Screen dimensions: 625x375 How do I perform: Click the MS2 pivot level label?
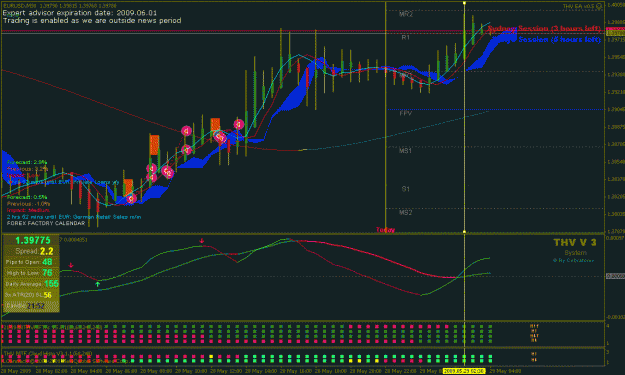pos(405,213)
